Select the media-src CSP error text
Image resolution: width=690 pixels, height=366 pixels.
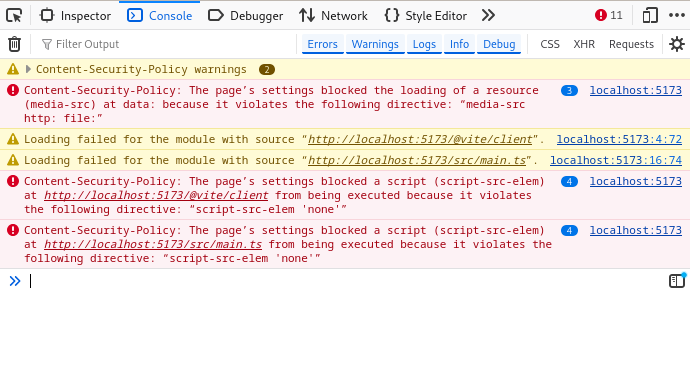[x=281, y=104]
